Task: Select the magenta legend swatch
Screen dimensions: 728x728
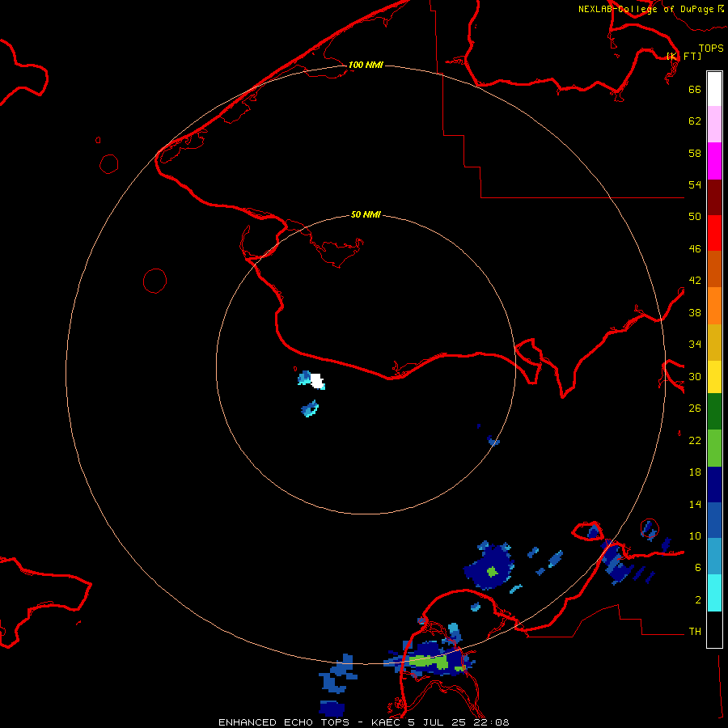Action: (x=714, y=161)
